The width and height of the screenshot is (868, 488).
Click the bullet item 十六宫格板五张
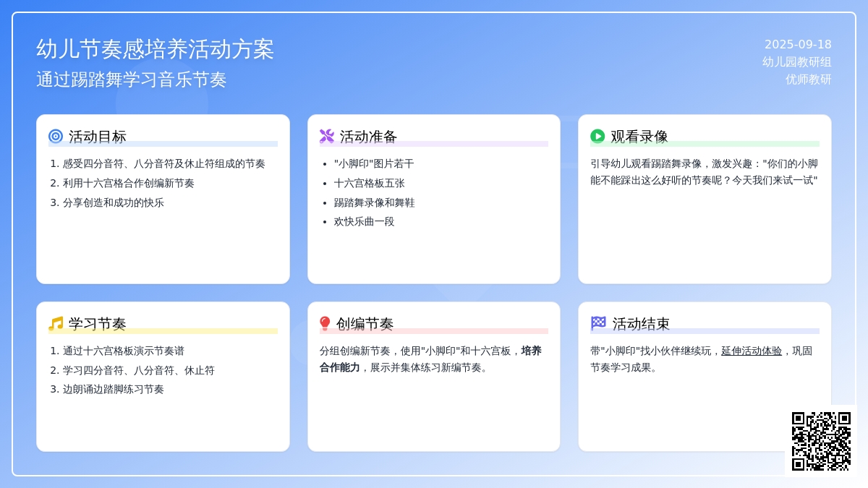[x=369, y=183]
